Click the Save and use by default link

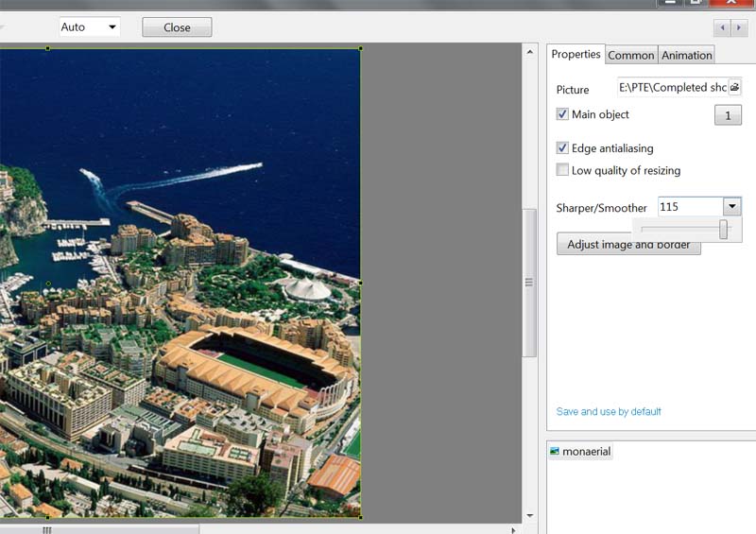[609, 412]
